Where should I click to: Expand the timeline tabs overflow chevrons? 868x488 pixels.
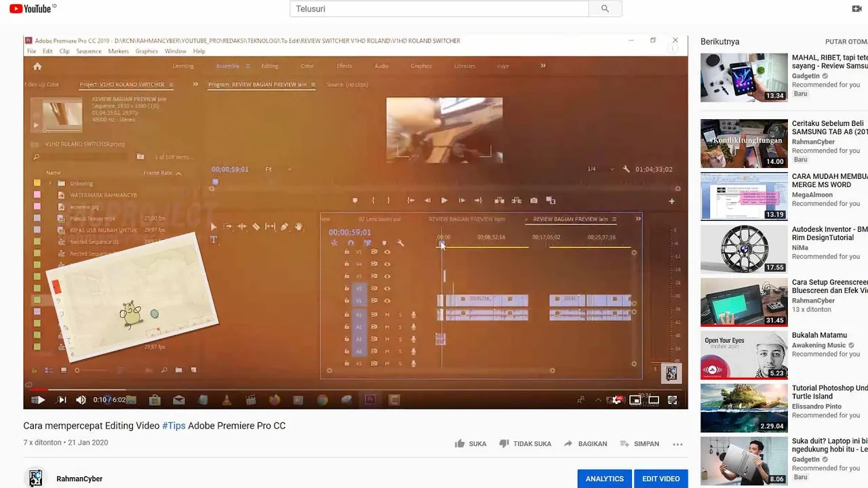[637, 219]
